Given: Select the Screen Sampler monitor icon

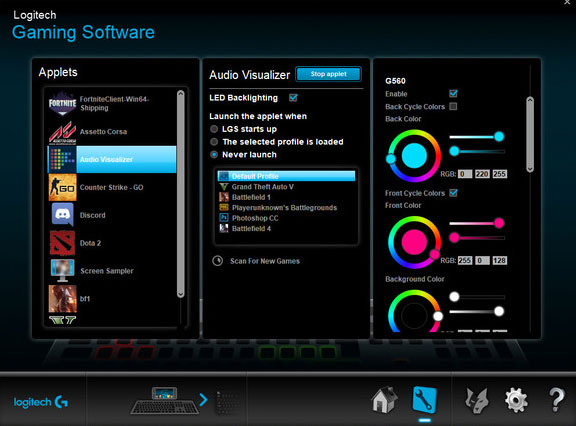Looking at the screenshot, I should (62, 270).
